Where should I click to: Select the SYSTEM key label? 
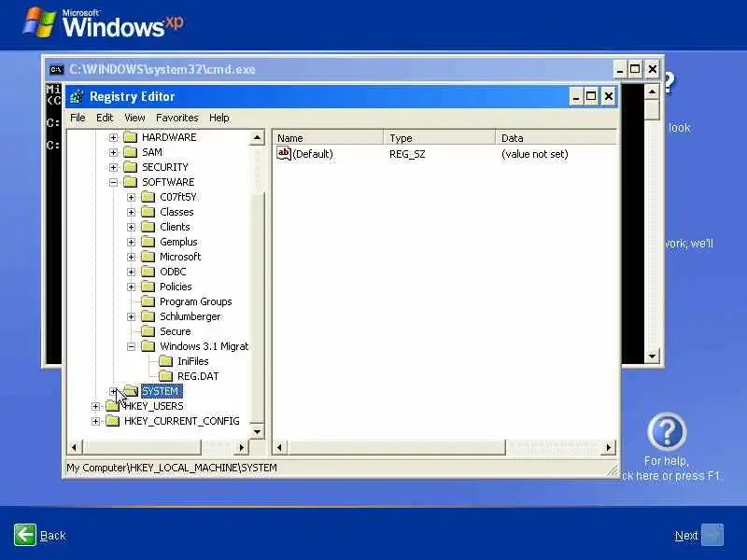pyautogui.click(x=161, y=391)
